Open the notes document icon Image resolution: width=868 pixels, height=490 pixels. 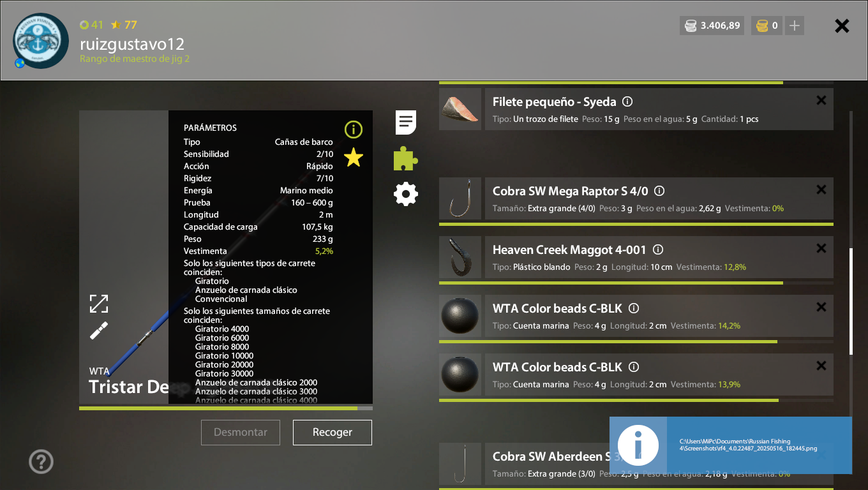pos(406,122)
